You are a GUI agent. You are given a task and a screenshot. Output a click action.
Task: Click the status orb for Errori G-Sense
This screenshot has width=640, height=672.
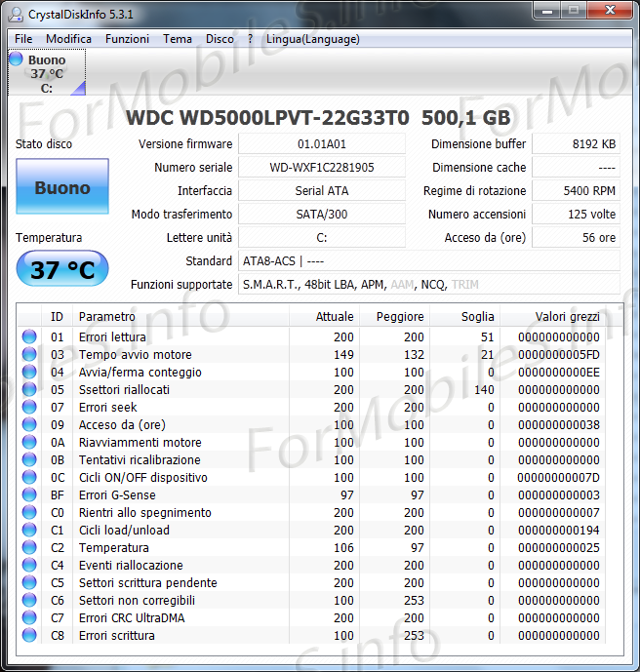click(29, 495)
